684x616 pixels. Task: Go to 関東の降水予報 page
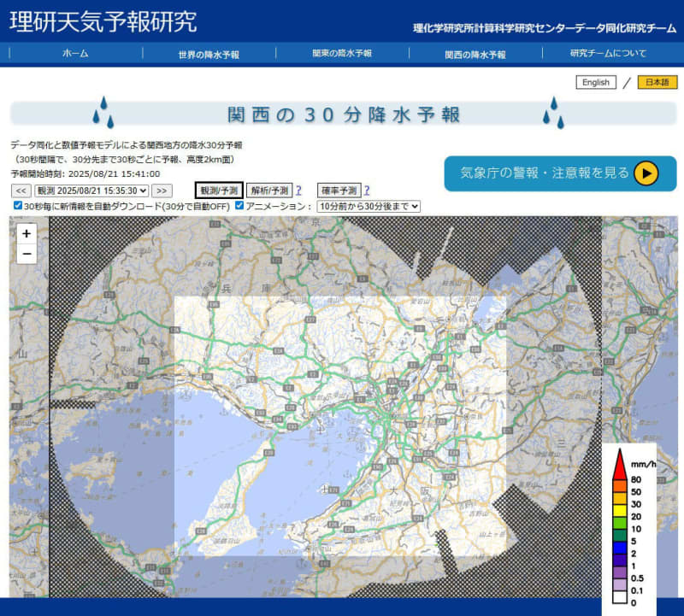pyautogui.click(x=342, y=54)
